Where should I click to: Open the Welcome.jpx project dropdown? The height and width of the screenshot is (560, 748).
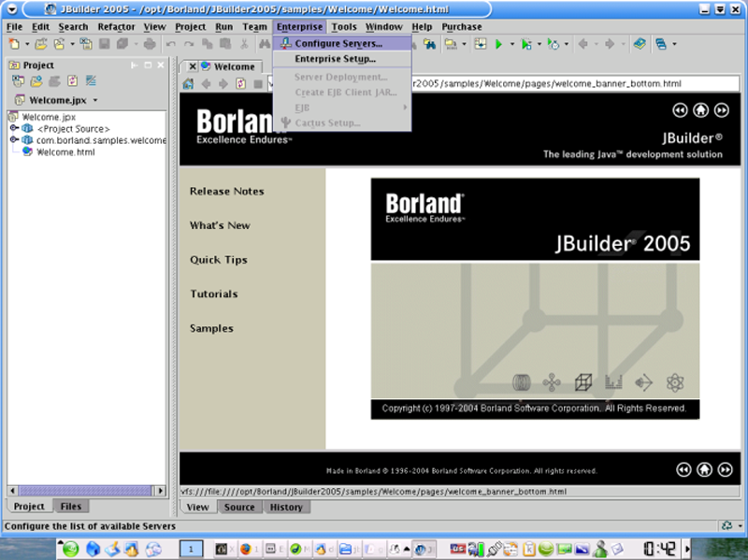click(x=94, y=100)
